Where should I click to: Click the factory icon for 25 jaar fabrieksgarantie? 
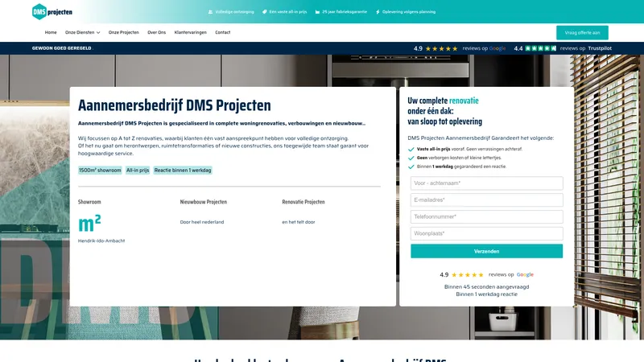(317, 12)
